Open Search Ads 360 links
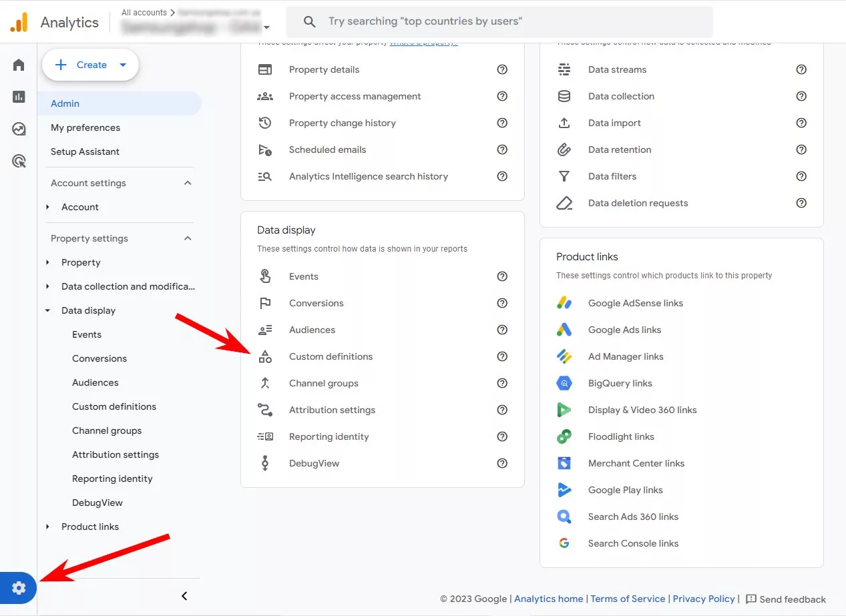The image size is (846, 616). [633, 517]
